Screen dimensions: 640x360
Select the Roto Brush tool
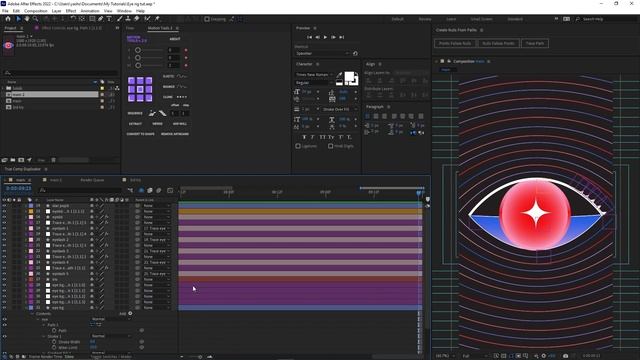[147, 19]
